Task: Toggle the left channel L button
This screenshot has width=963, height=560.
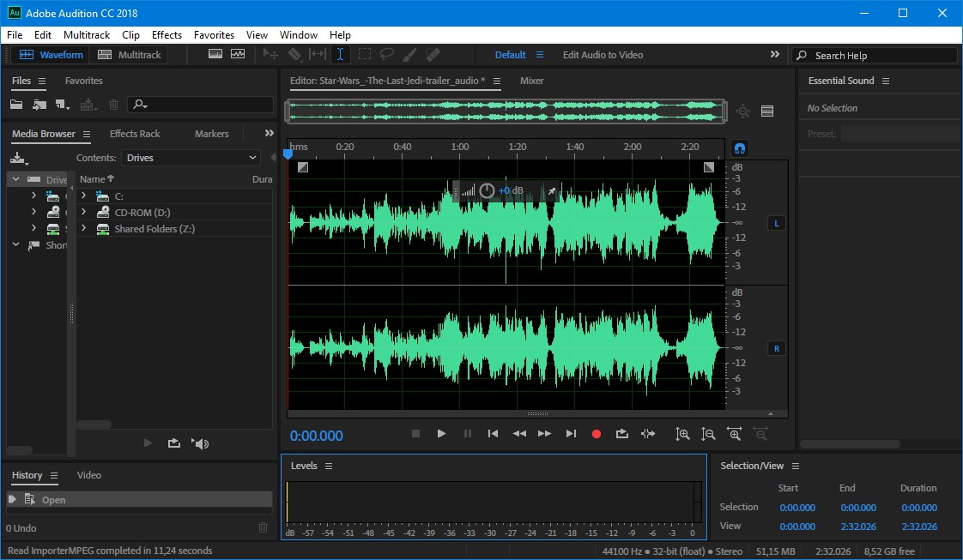Action: point(777,224)
